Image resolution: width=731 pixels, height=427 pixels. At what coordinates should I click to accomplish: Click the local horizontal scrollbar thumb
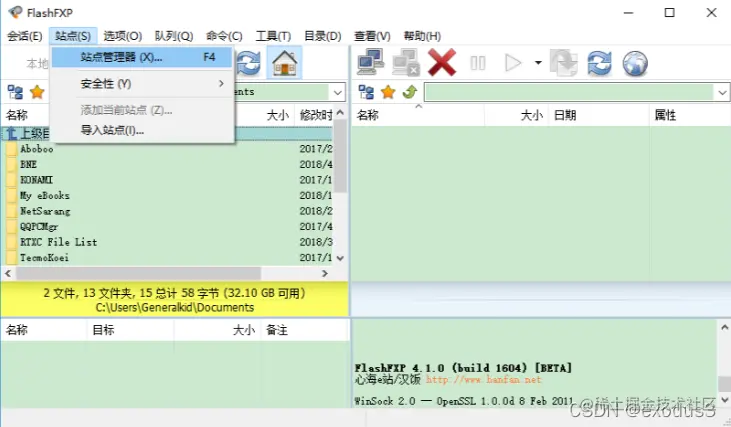coord(138,274)
